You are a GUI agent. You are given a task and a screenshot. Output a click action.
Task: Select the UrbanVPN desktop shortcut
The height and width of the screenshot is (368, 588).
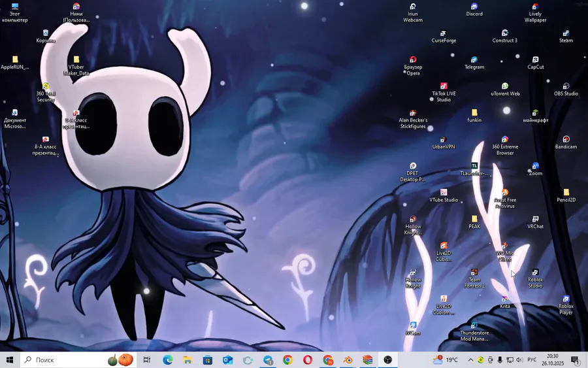coord(444,142)
